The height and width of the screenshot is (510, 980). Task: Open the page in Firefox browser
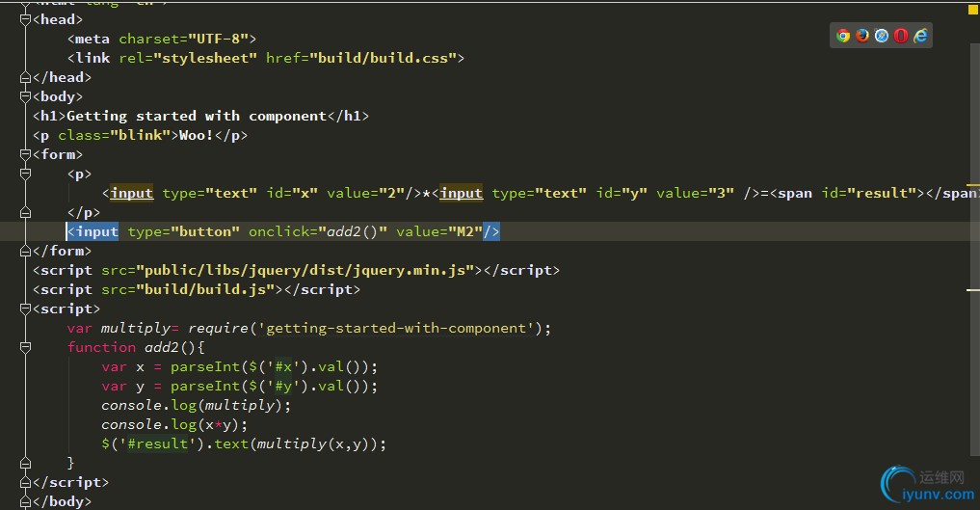click(x=862, y=36)
